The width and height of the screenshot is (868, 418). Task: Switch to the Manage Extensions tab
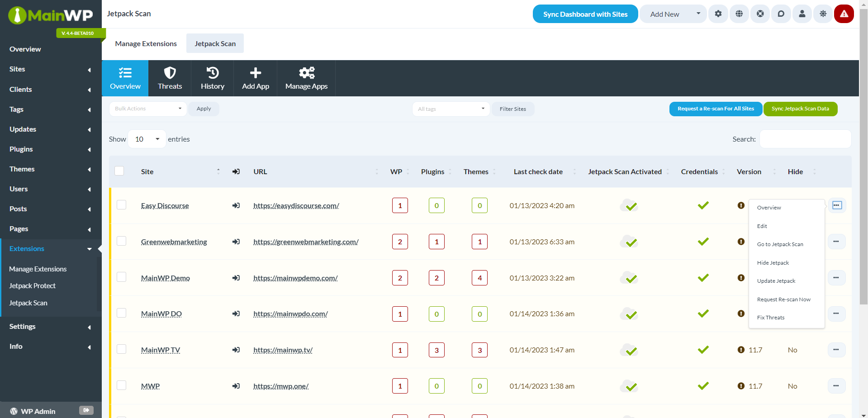tap(146, 43)
